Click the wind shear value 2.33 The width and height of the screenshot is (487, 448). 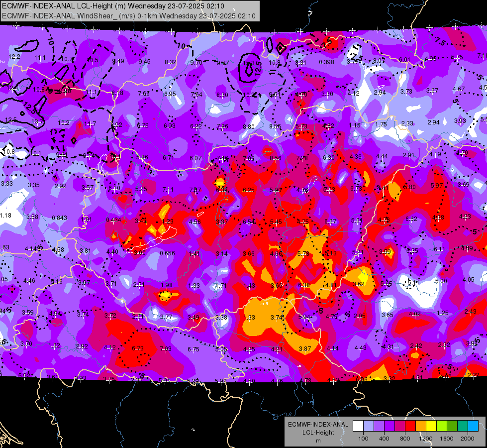tap(407, 123)
